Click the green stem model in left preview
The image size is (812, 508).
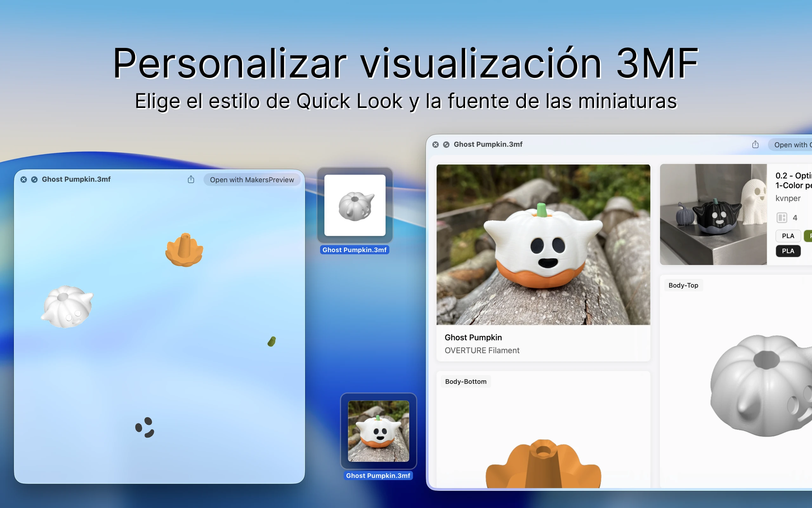click(272, 341)
